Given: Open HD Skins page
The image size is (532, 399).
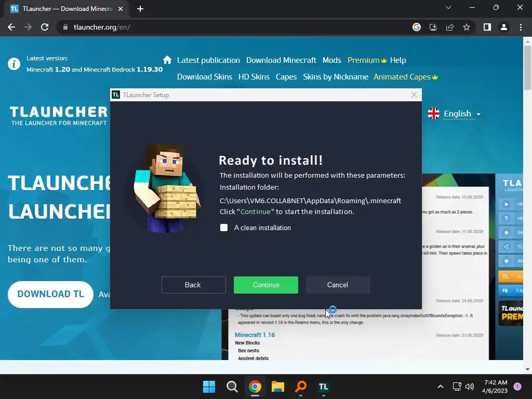Looking at the screenshot, I should (x=254, y=77).
